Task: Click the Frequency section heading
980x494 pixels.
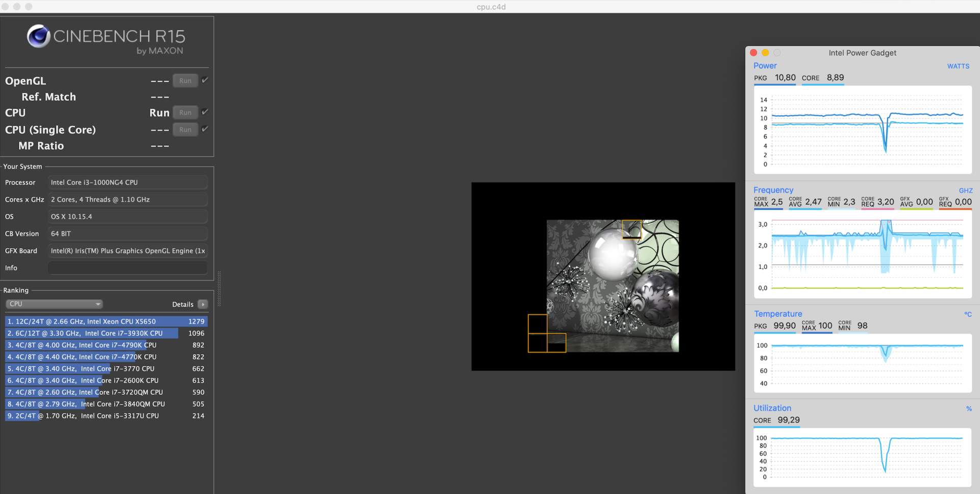Action: coord(773,190)
